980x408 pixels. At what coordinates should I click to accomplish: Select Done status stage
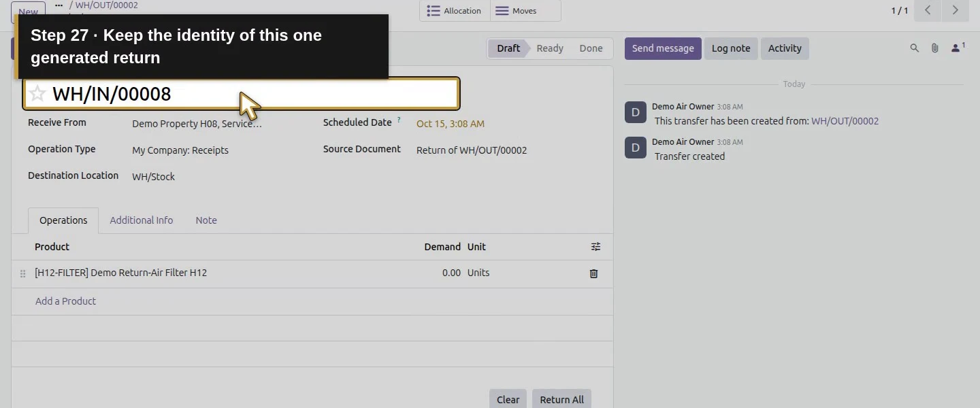[591, 48]
